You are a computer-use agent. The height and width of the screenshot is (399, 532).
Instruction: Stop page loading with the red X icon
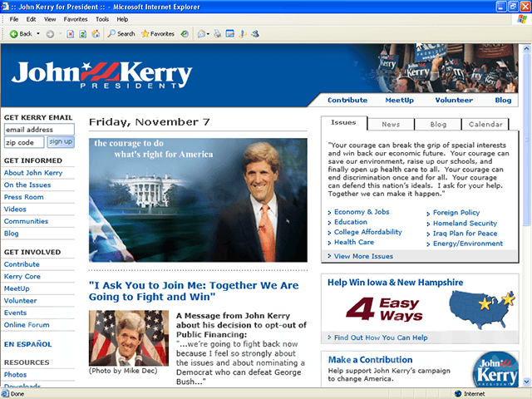tap(70, 34)
